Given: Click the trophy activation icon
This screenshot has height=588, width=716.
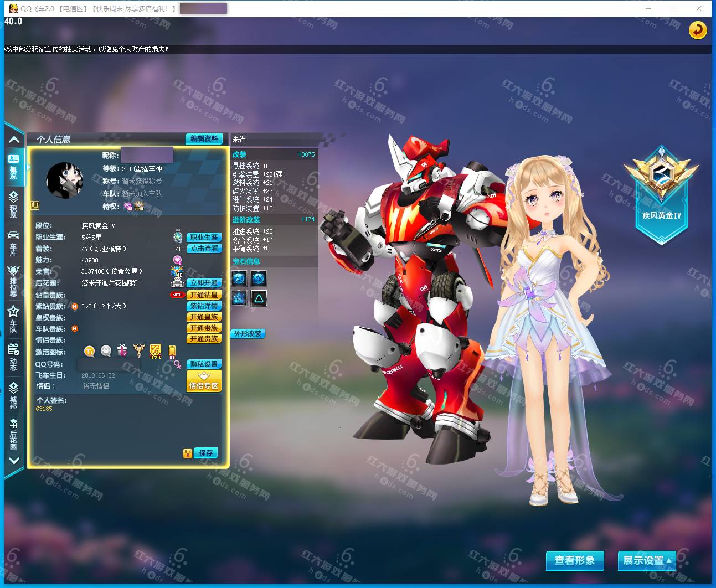Looking at the screenshot, I should [x=138, y=351].
